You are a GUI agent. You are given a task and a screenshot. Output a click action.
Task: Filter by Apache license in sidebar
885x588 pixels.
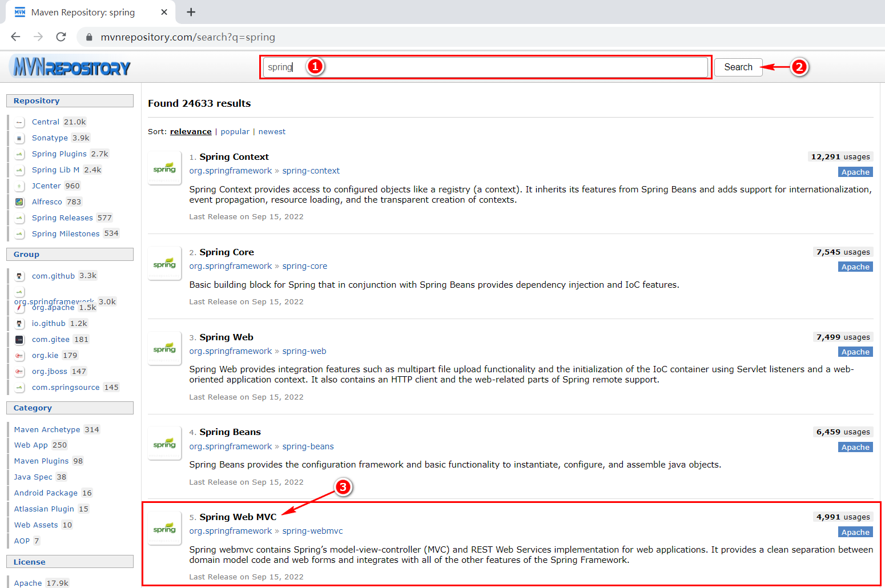click(x=28, y=583)
